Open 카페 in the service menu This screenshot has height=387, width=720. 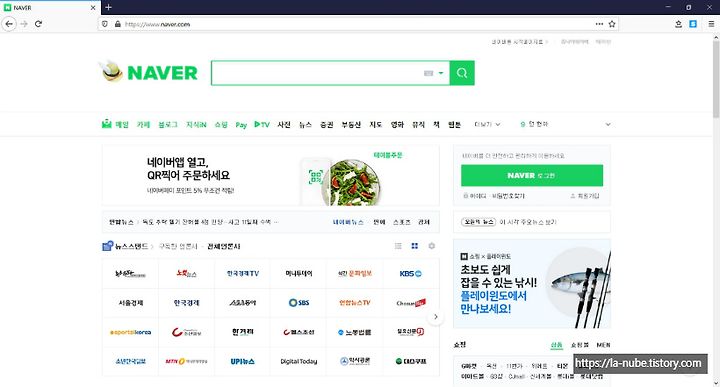143,124
